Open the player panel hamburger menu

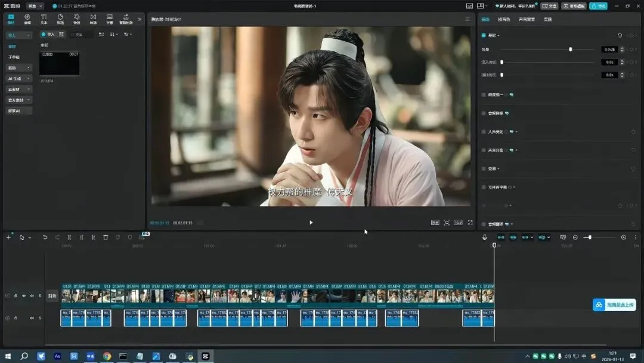tap(467, 19)
